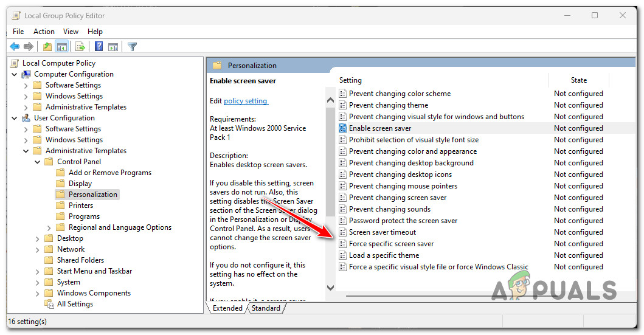Screen dimensions: 644x335
Task: Expand Software Settings under Computer Configuration
Action: point(26,85)
